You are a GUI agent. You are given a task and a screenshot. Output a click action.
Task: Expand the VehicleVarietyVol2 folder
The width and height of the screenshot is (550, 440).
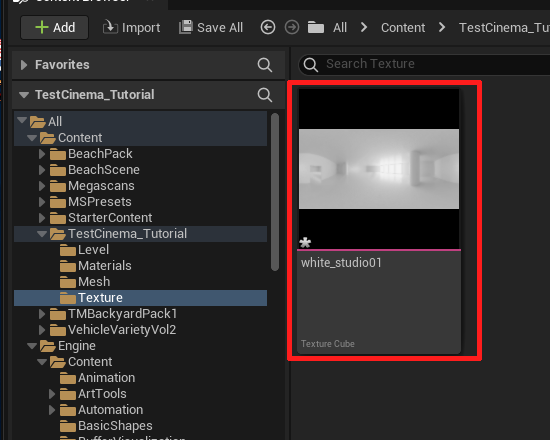pos(42,330)
